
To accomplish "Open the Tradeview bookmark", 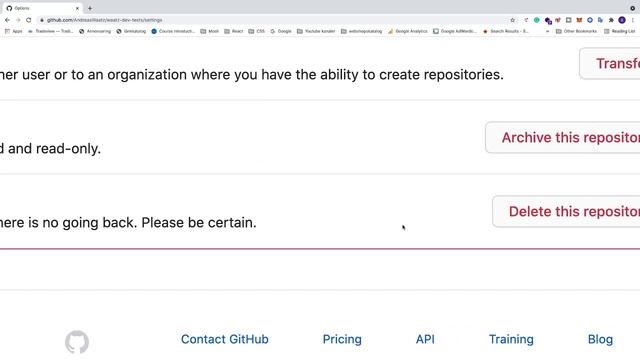I will 51,31.
